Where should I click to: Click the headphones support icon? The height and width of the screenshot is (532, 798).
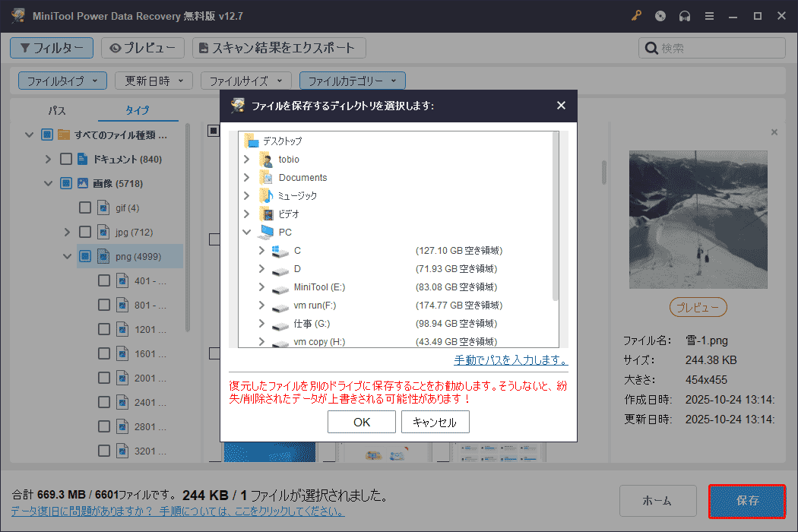pyautogui.click(x=684, y=15)
